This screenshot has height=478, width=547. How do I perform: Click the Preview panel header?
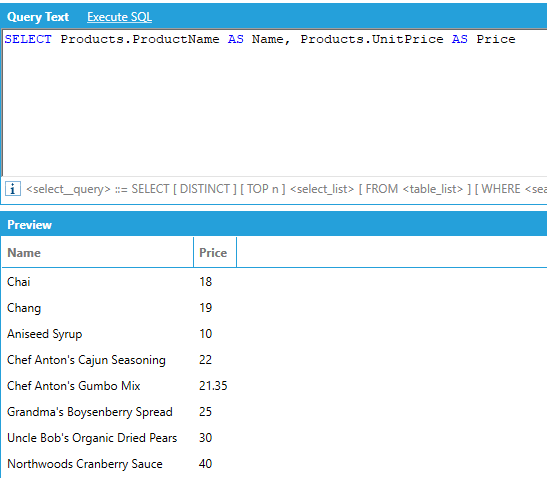274,225
